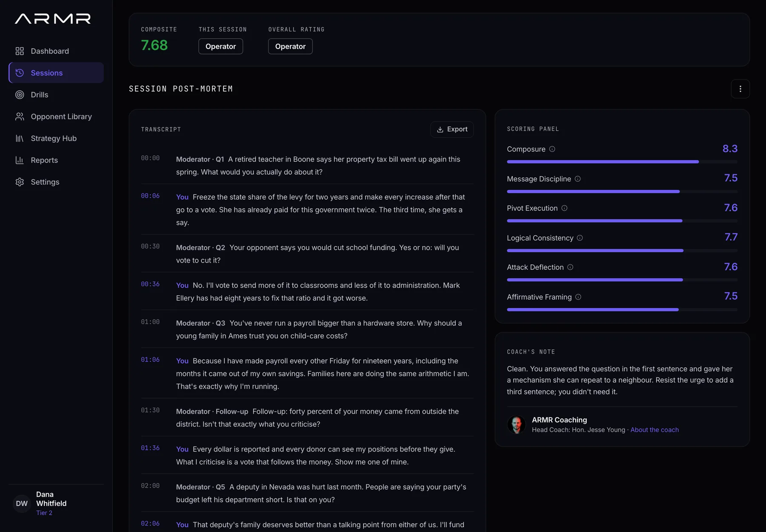
Task: Jump to timestamp 00:36 in transcript
Action: click(x=150, y=284)
